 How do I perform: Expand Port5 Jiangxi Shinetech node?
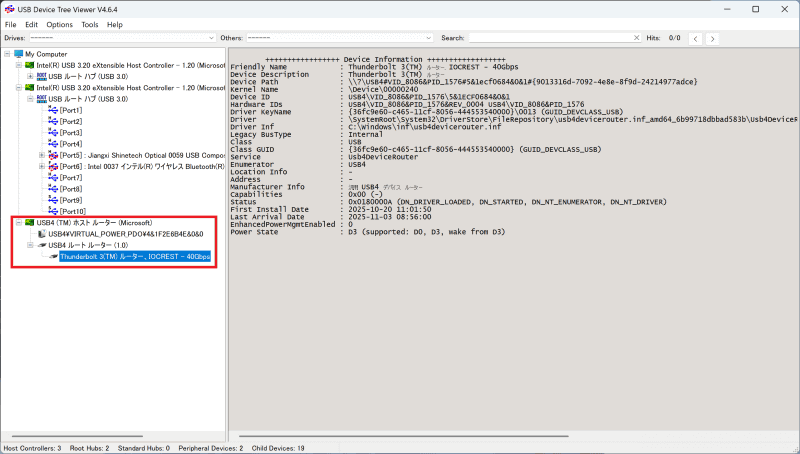tap(42, 155)
